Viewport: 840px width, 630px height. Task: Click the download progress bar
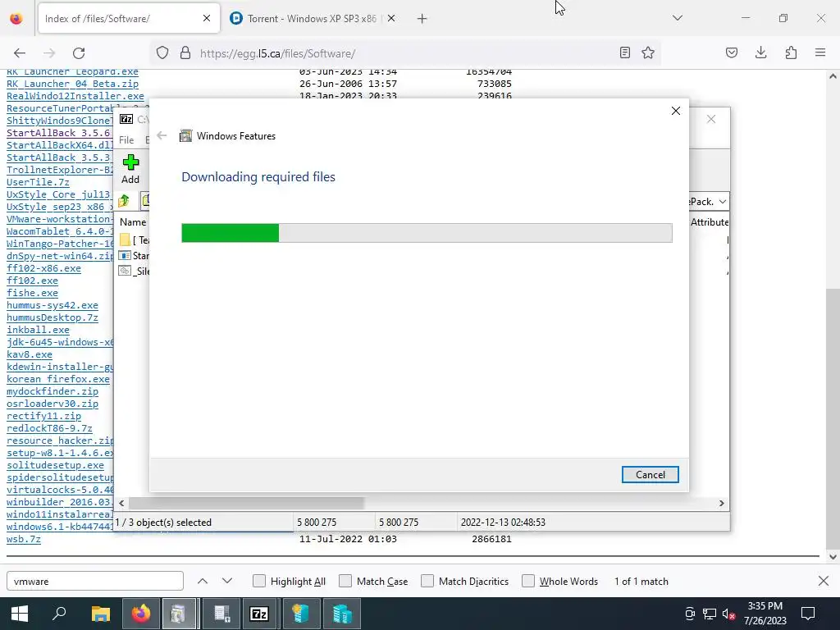pos(427,233)
